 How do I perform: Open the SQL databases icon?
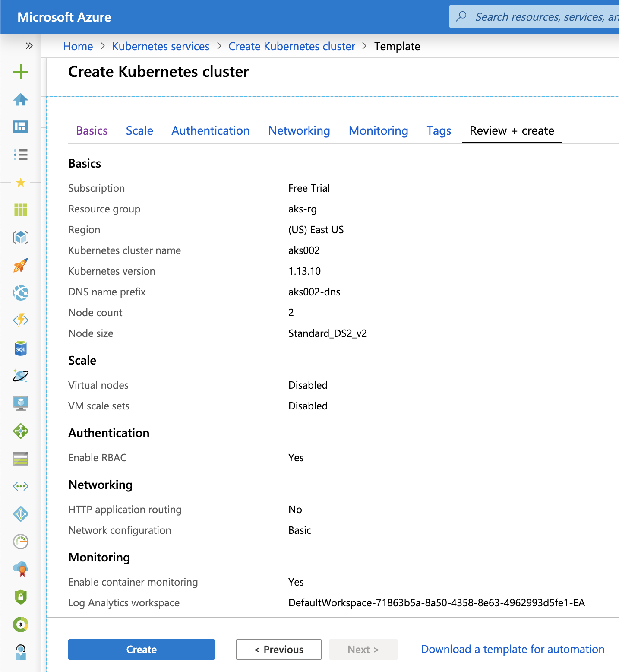(21, 349)
